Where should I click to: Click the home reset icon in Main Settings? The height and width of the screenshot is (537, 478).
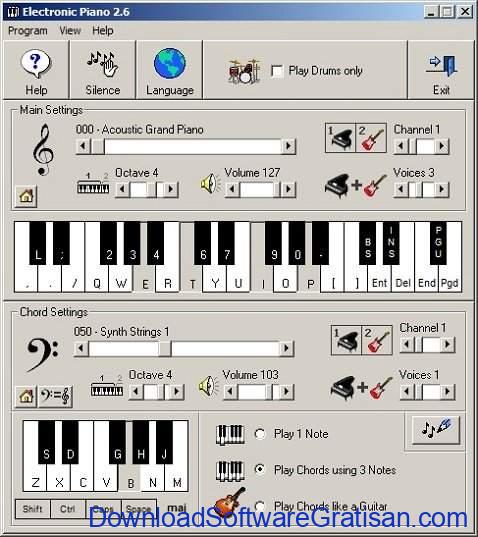pyautogui.click(x=26, y=196)
